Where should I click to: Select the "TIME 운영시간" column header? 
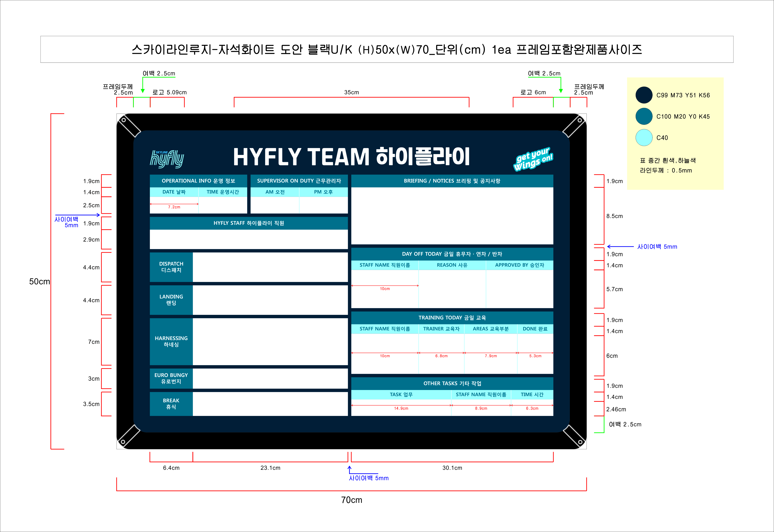223,192
